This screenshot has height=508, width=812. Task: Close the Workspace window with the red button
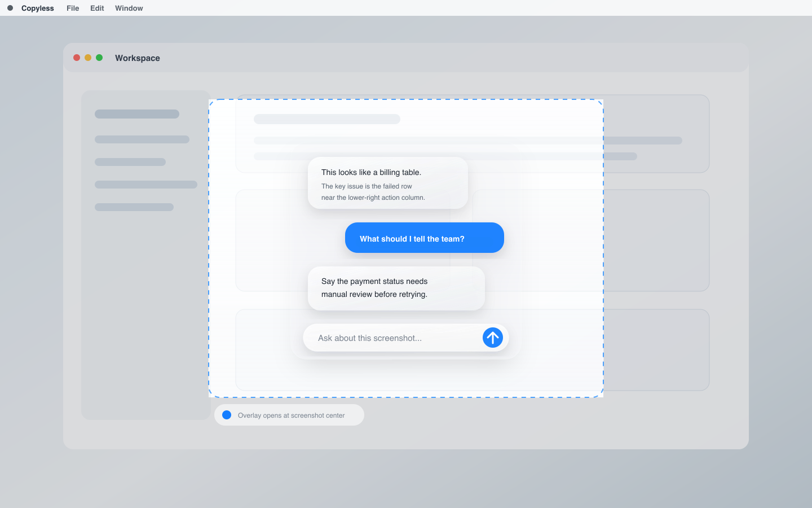pos(77,58)
